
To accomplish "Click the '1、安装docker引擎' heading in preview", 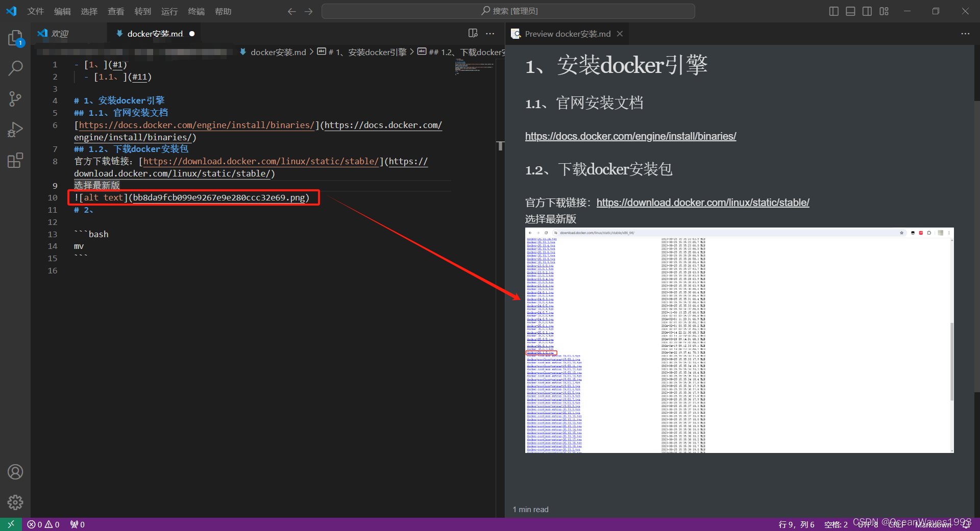I will (616, 65).
